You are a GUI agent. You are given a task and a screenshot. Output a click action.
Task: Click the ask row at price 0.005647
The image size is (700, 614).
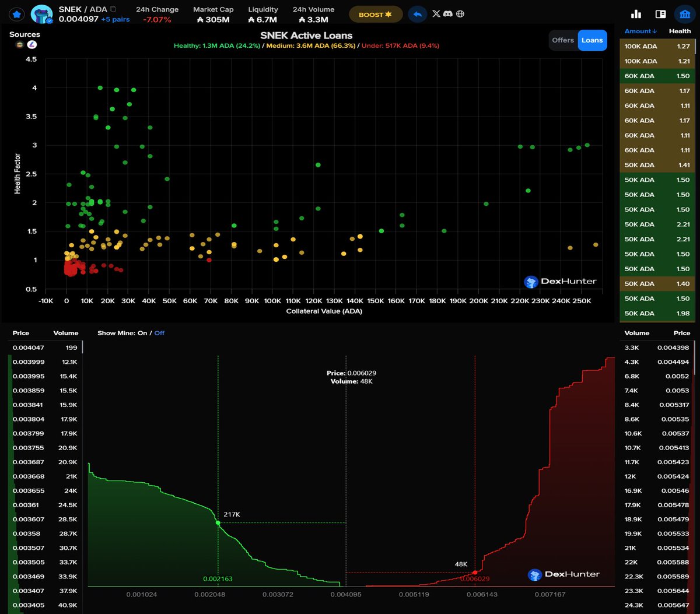657,605
